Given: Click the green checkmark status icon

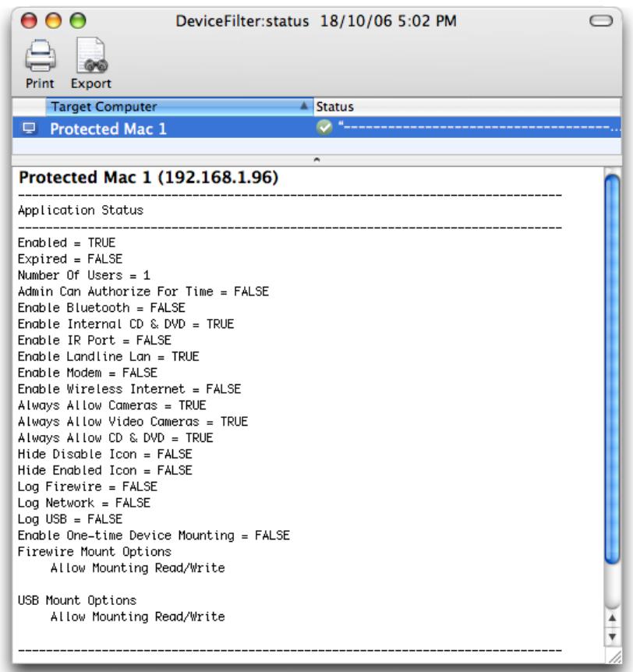Looking at the screenshot, I should (x=324, y=128).
